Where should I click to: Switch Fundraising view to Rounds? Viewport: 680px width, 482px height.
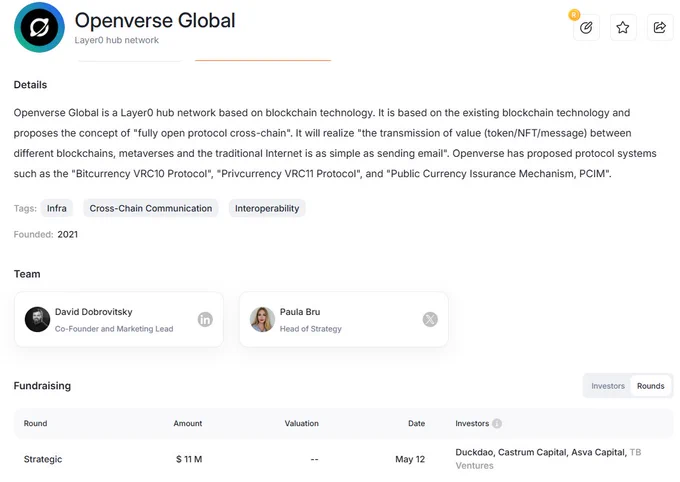650,386
